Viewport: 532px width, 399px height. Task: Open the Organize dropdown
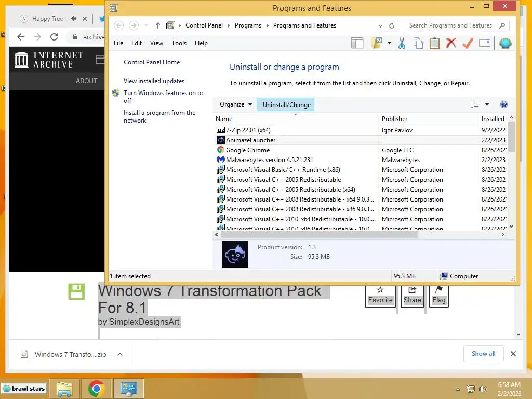(x=236, y=104)
